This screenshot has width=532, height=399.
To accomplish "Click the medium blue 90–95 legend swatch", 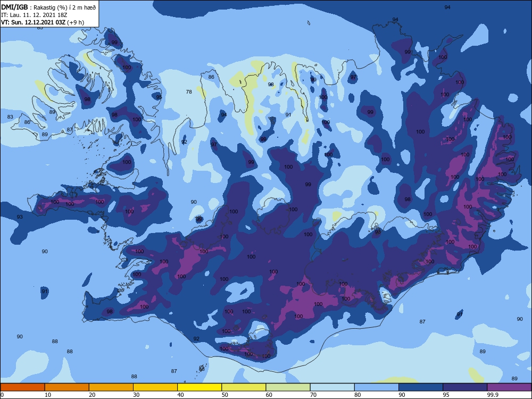I will tap(421, 387).
